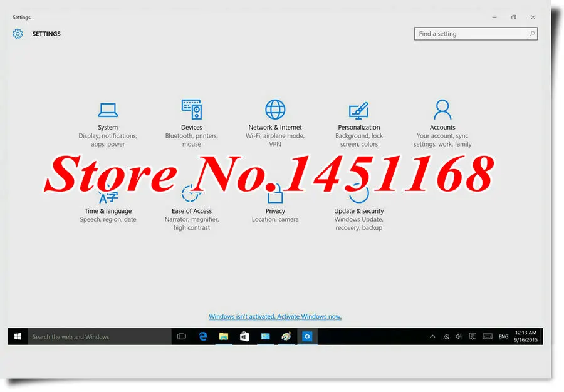The image size is (564, 392).
Task: Click the search magnifier in Find a setting
Action: pyautogui.click(x=531, y=34)
